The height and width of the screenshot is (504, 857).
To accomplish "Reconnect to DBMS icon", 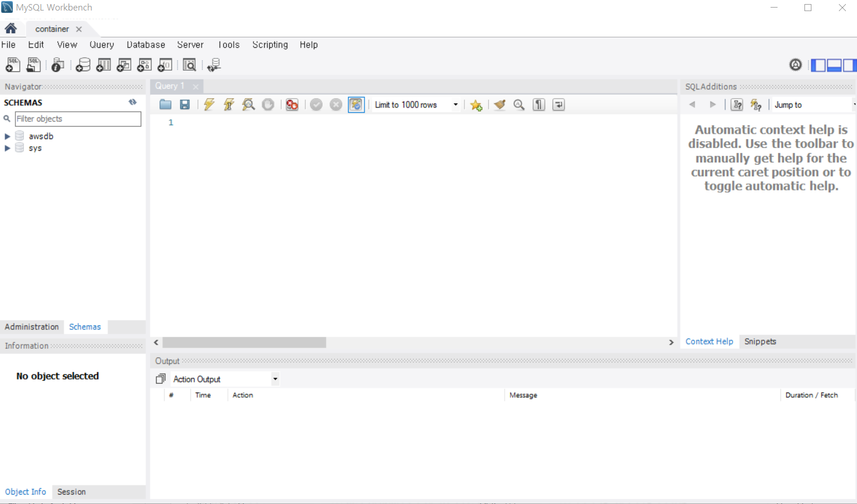I will (214, 65).
